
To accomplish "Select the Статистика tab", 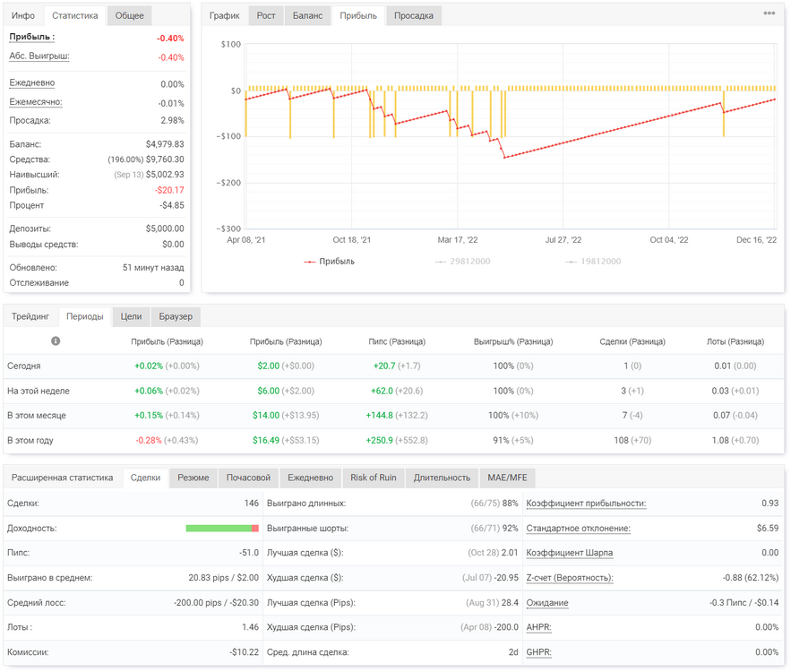I will point(74,15).
